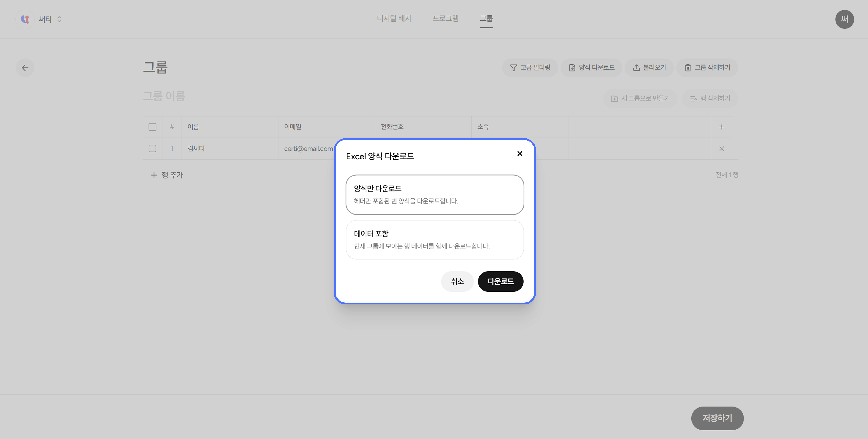Screen dimensions: 868x439
Task: Switch to the 프로그램 tab
Action: point(445,19)
